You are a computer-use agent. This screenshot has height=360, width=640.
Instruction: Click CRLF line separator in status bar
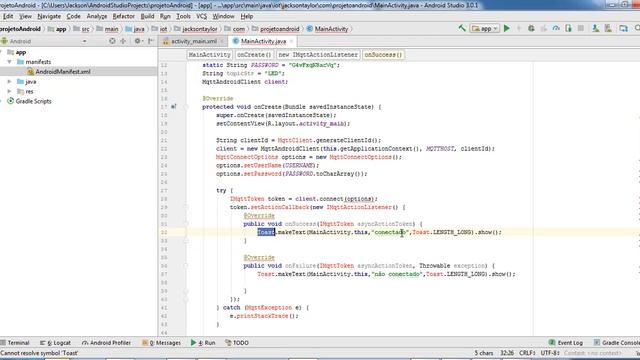click(x=527, y=353)
